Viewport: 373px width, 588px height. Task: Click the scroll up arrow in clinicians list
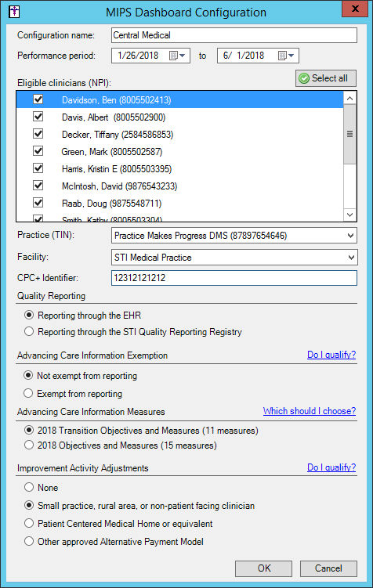349,99
